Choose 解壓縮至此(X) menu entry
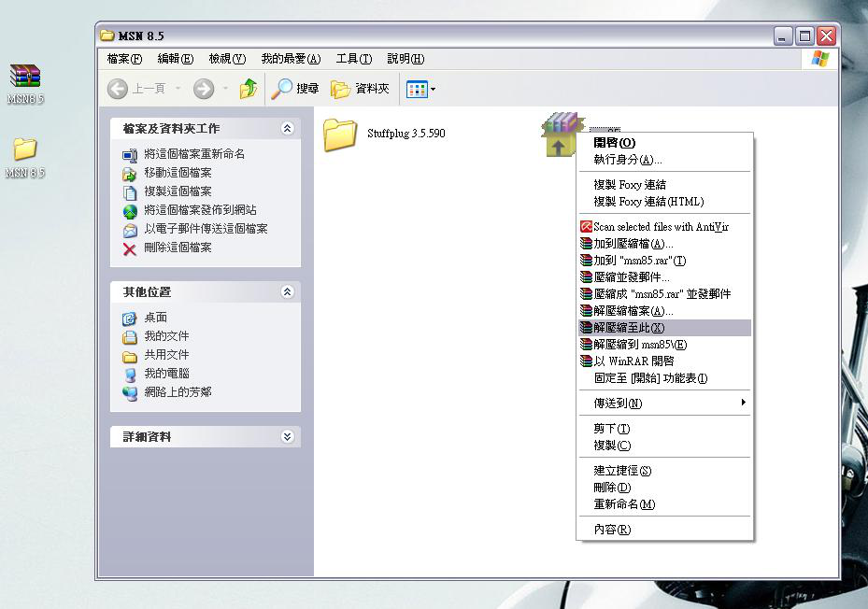This screenshot has height=609, width=868. 664,328
